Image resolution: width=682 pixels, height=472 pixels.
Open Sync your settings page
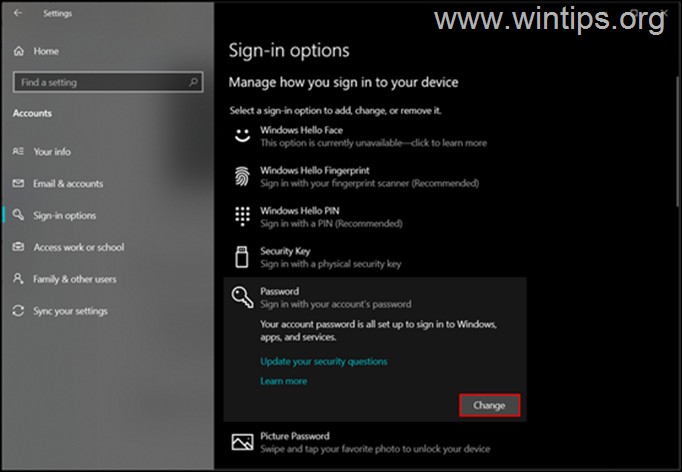click(70, 311)
